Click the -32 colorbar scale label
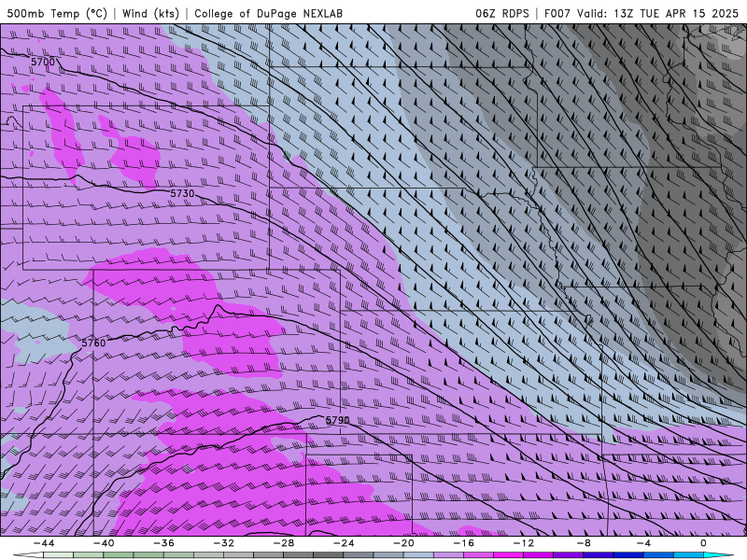This screenshot has width=747, height=560. pyautogui.click(x=224, y=543)
